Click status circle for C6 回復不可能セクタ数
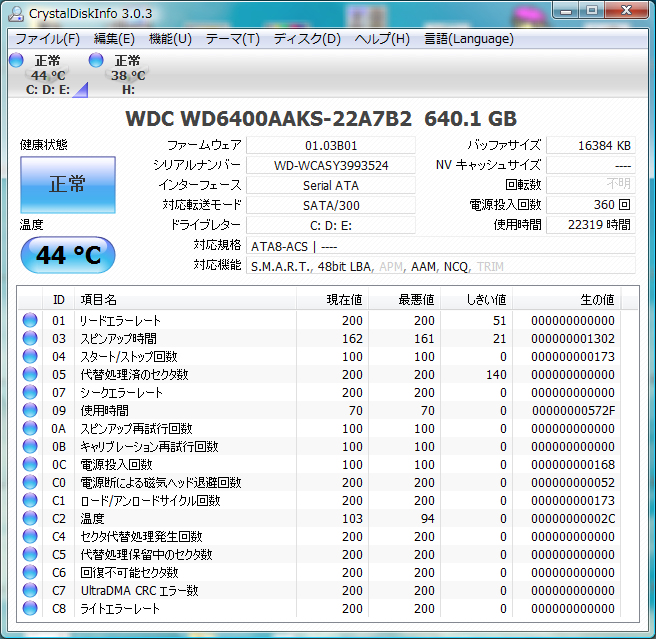This screenshot has height=639, width=656. pyautogui.click(x=30, y=572)
